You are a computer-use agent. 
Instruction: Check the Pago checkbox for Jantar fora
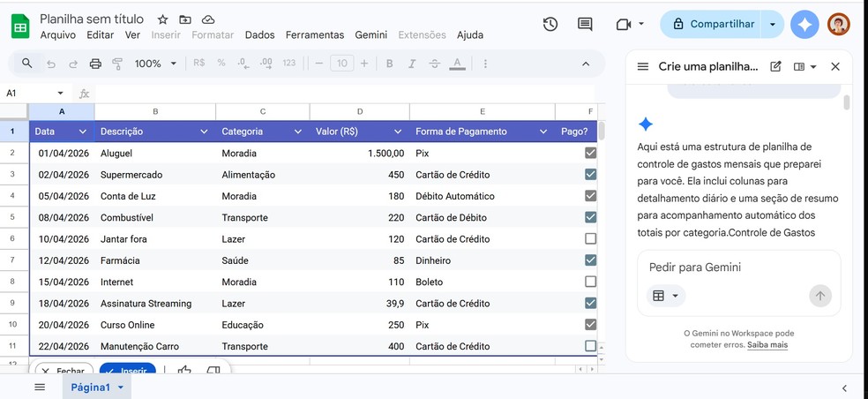591,239
